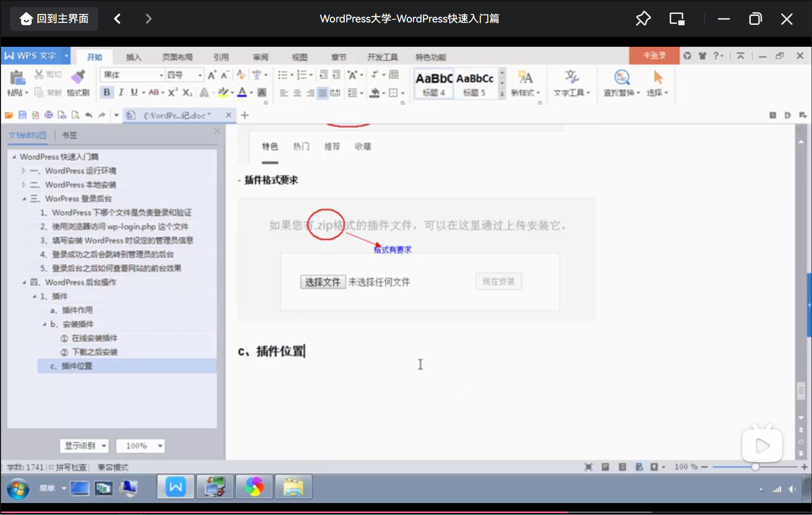
Task: Increase paragraph indent
Action: [336, 75]
